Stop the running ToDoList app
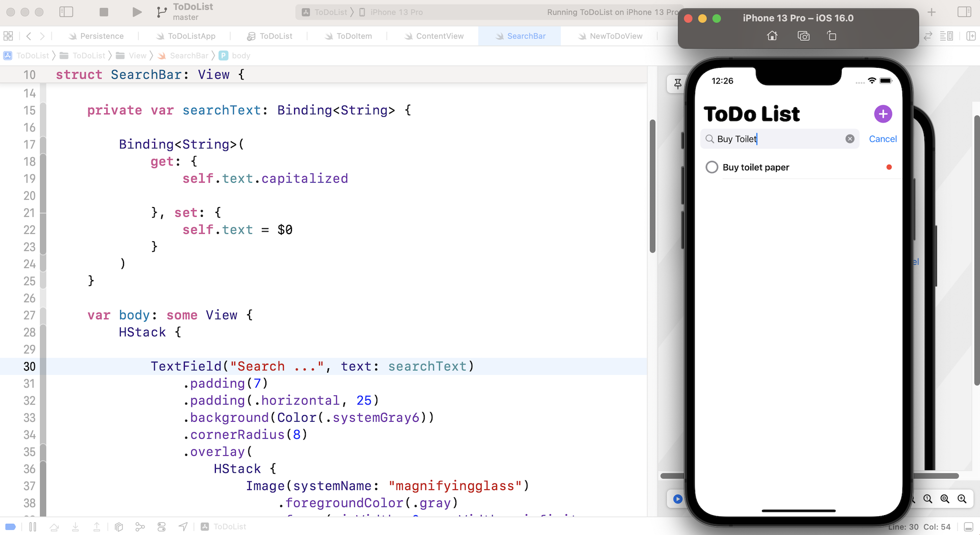 click(x=104, y=12)
